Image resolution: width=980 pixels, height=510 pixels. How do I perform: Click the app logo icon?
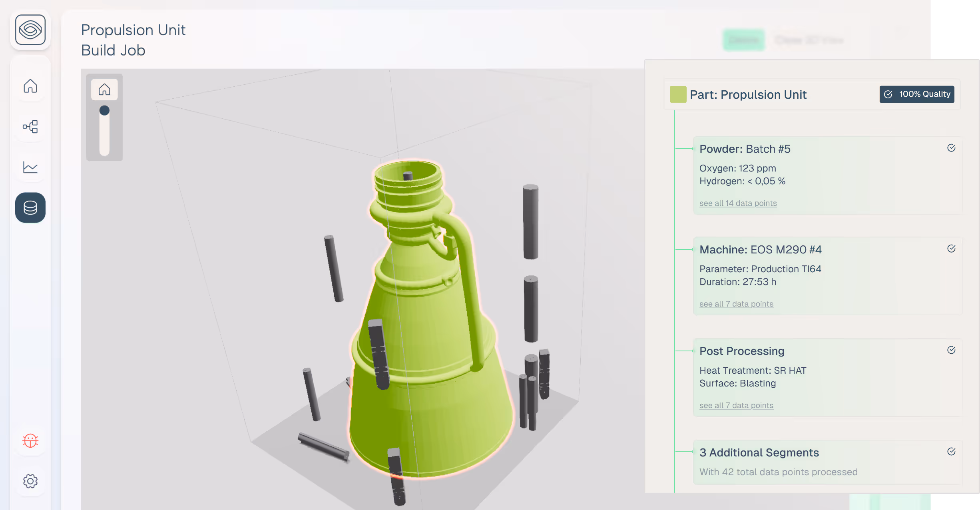pos(30,30)
